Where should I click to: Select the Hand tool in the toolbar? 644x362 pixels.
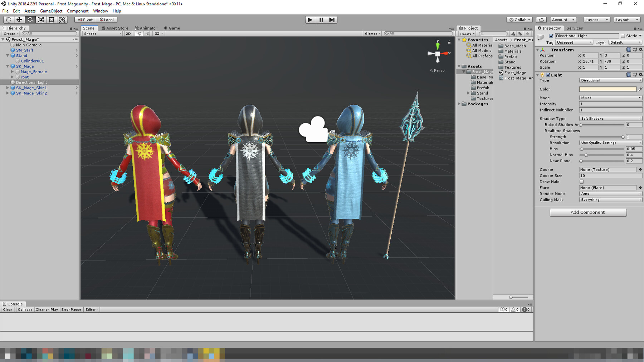coord(8,20)
